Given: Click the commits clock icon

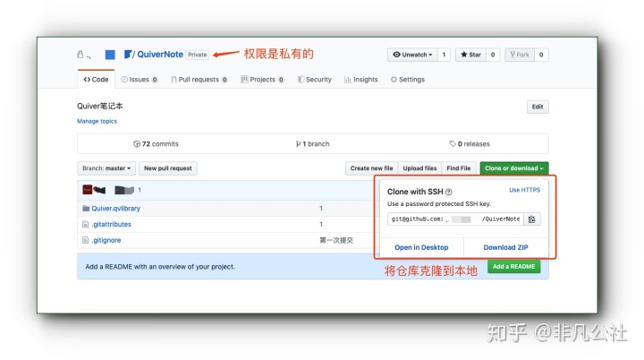Looking at the screenshot, I should pyautogui.click(x=136, y=144).
